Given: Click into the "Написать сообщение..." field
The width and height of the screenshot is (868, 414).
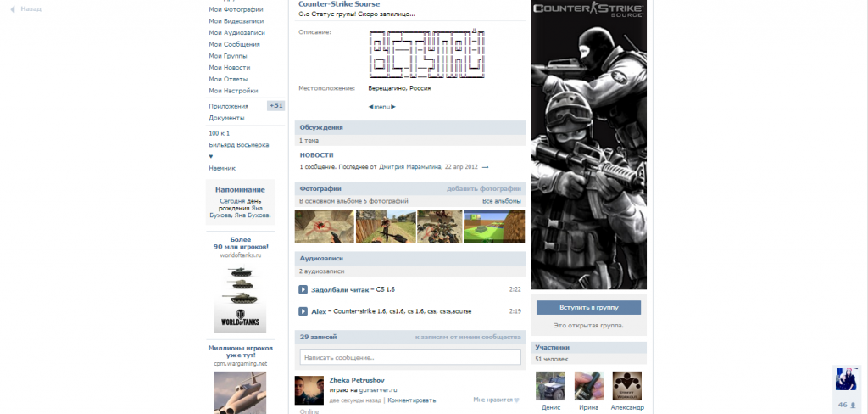Looking at the screenshot, I should coord(409,358).
